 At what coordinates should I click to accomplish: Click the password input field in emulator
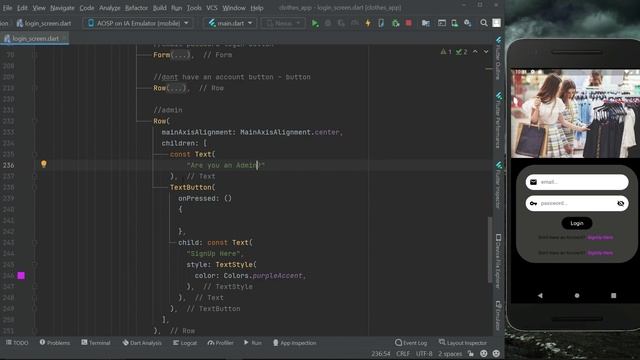click(577, 203)
